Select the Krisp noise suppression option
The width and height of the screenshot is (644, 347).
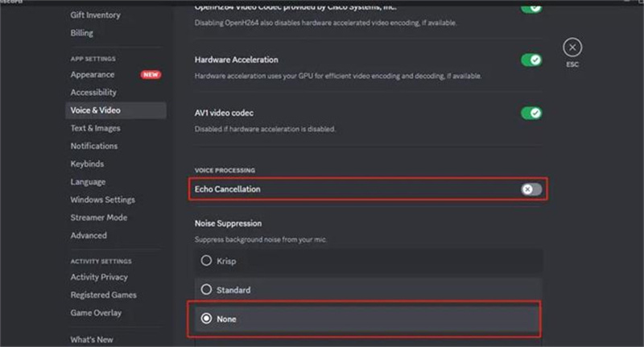pos(207,260)
